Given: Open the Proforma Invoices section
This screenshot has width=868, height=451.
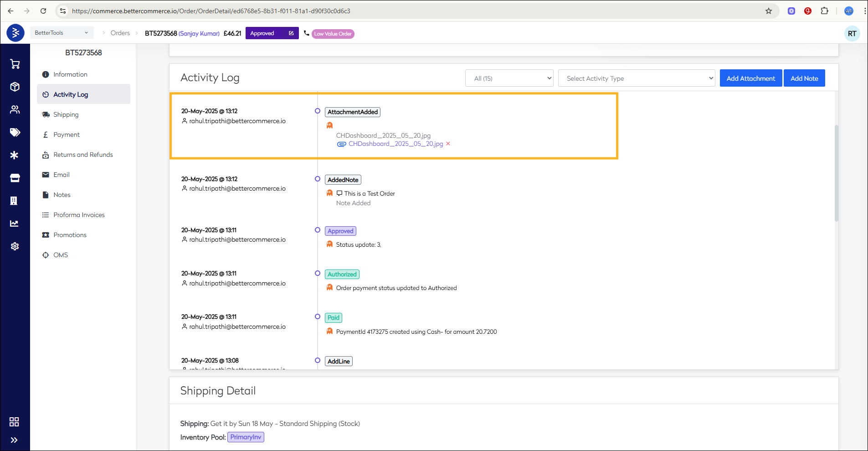Looking at the screenshot, I should click(79, 215).
